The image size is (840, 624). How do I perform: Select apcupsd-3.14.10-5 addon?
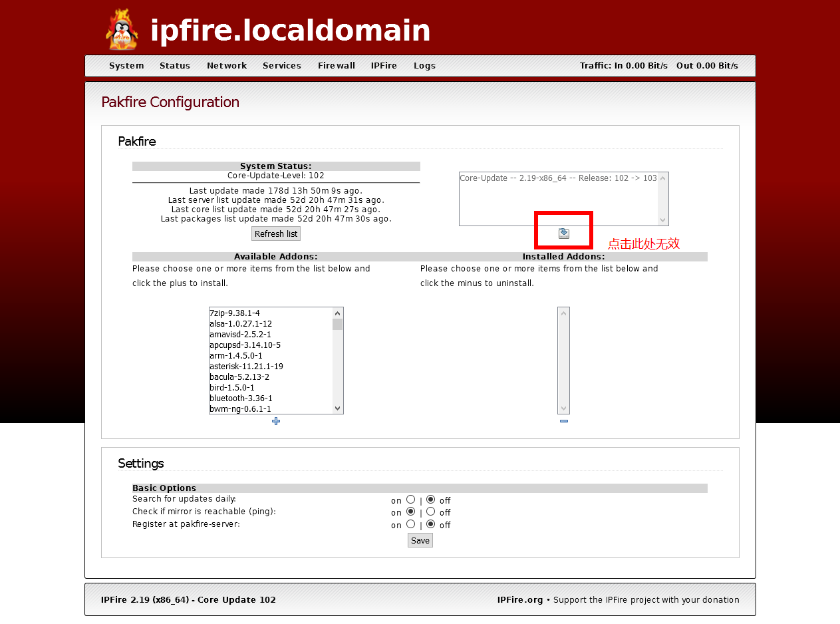[x=271, y=345]
